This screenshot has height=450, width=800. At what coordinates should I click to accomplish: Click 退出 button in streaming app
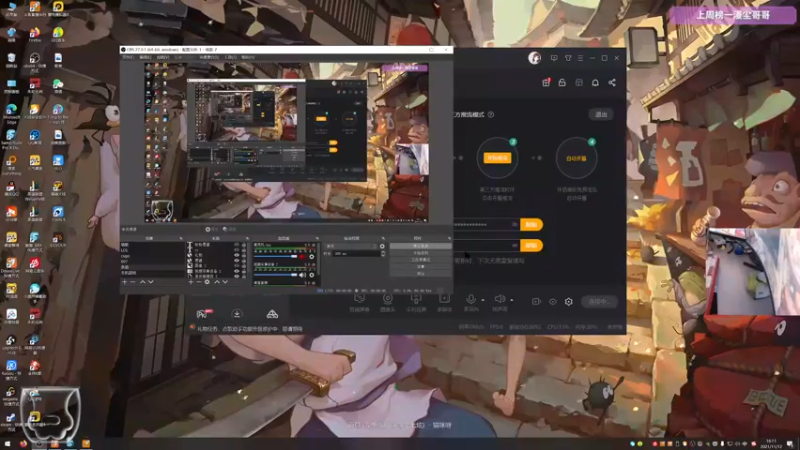[601, 114]
